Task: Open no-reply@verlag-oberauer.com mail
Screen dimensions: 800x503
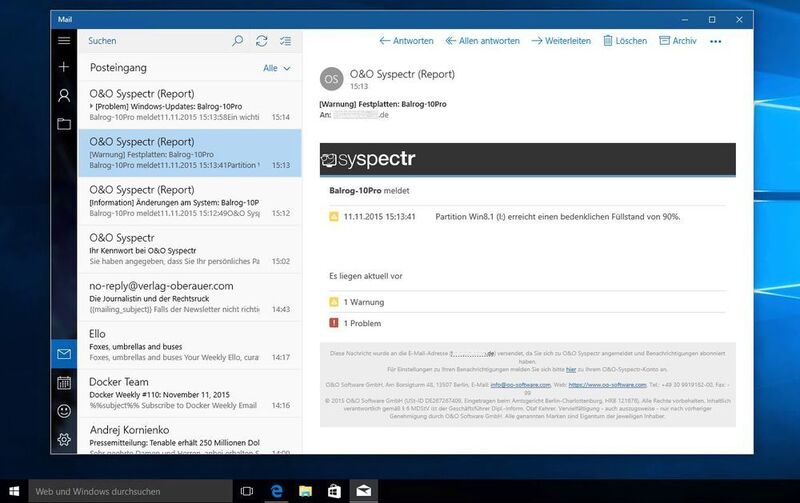Action: point(189,297)
